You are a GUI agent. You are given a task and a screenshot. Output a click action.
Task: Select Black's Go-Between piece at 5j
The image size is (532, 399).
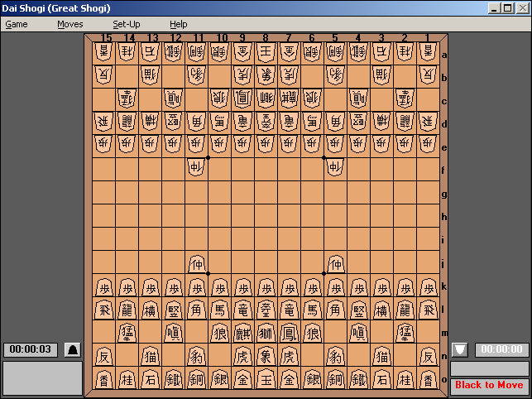pos(335,264)
